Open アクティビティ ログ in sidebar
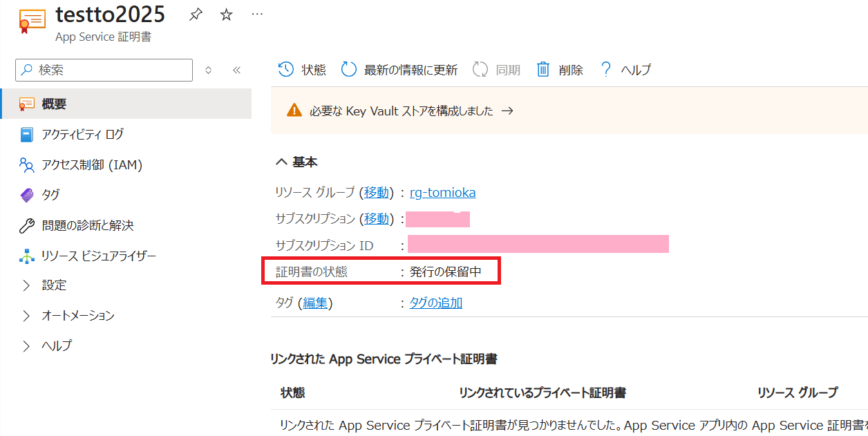The height and width of the screenshot is (436, 868). pos(82,134)
